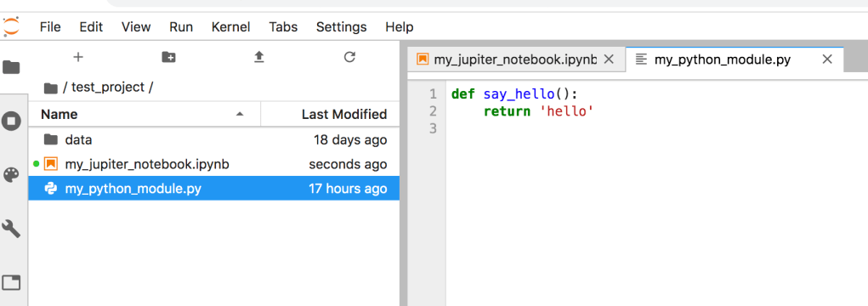Switch to my_jupiter_notebook.ipynb tab
Image resolution: width=868 pixels, height=306 pixels.
tap(515, 59)
